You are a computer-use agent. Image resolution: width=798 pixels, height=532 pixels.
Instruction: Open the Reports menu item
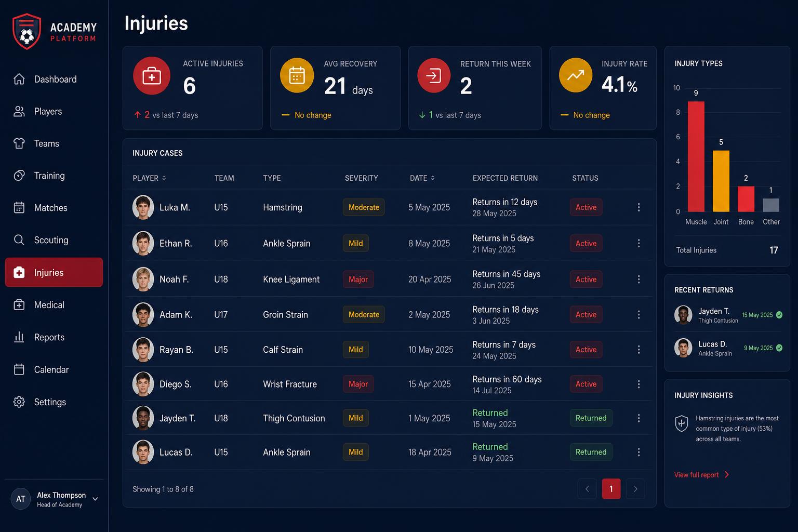click(x=54, y=337)
